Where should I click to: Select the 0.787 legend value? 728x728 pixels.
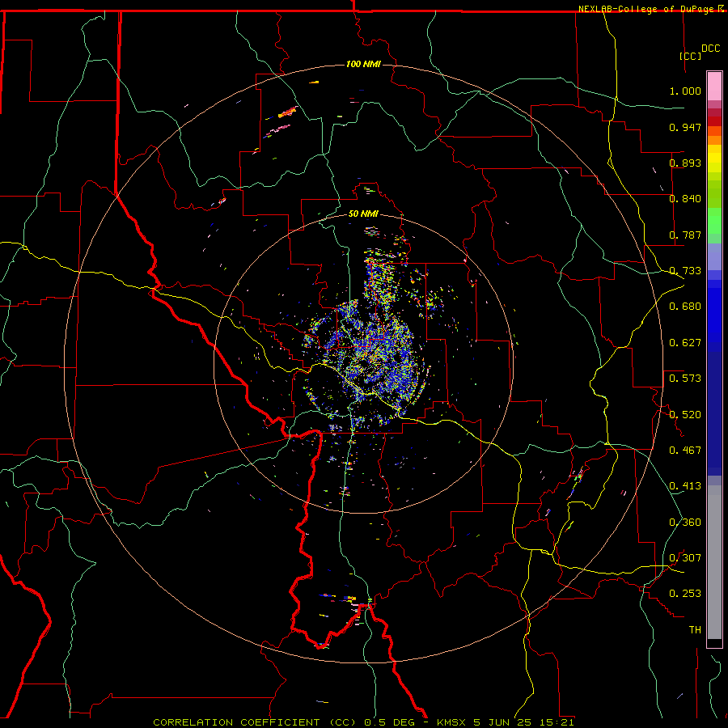(685, 235)
